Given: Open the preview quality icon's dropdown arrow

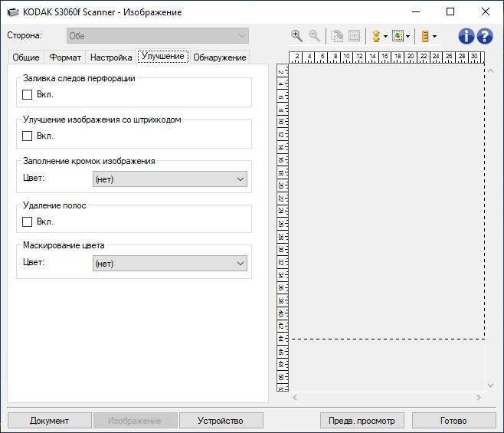Looking at the screenshot, I should [385, 36].
